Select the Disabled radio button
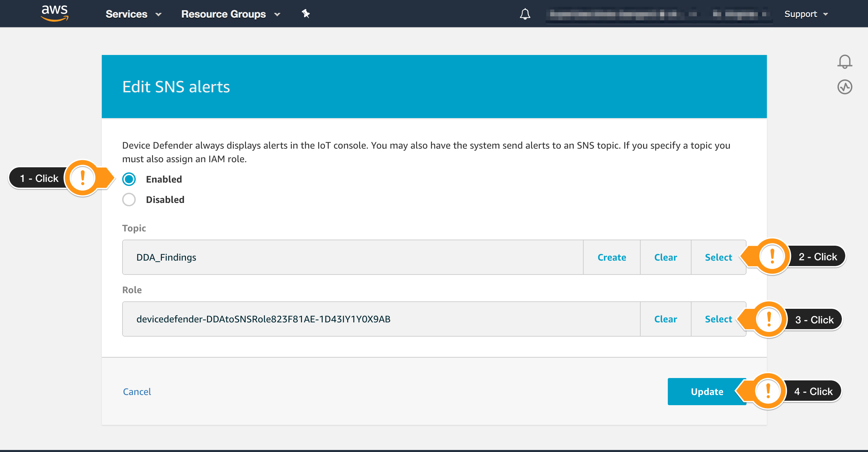Image resolution: width=868 pixels, height=452 pixels. tap(129, 200)
